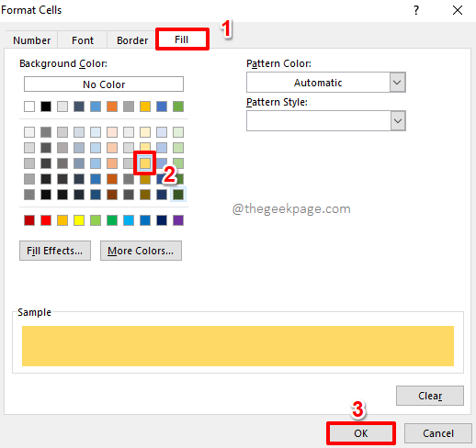The width and height of the screenshot is (476, 448).
Task: Open the Automatic pattern color combo box
Action: [326, 83]
